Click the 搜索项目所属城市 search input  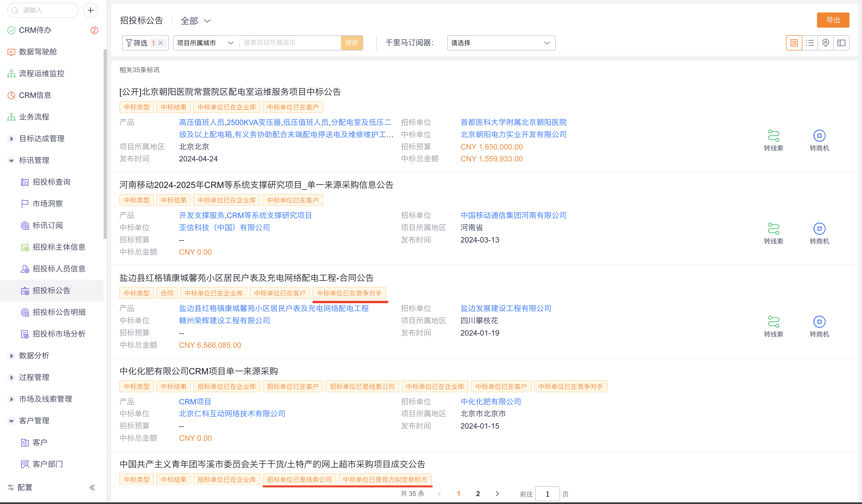point(290,43)
